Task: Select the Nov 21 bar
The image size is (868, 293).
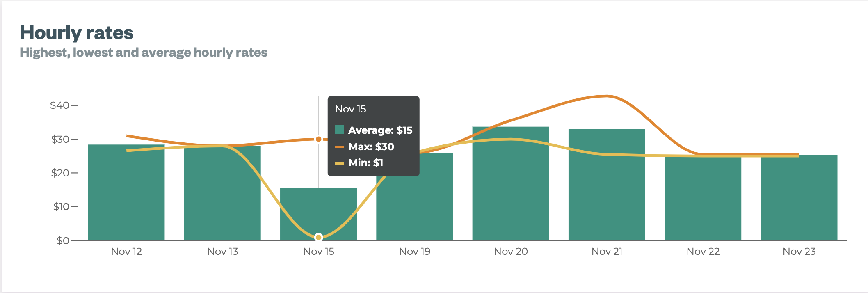Action: (606, 185)
